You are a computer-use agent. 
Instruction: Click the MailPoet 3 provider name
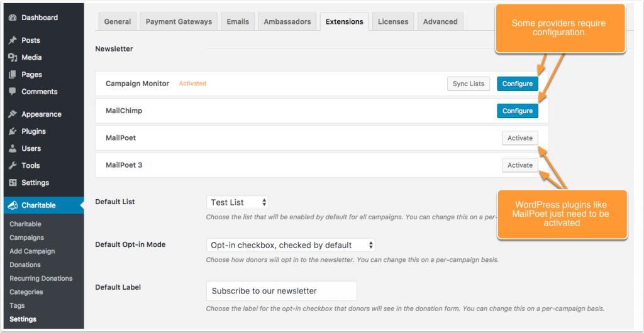(x=124, y=165)
